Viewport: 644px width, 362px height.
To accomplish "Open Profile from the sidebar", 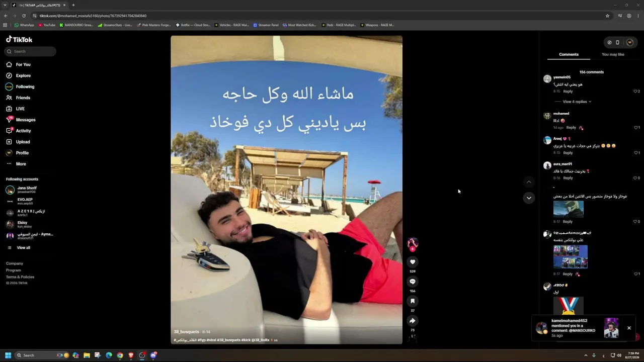I will tap(18, 153).
